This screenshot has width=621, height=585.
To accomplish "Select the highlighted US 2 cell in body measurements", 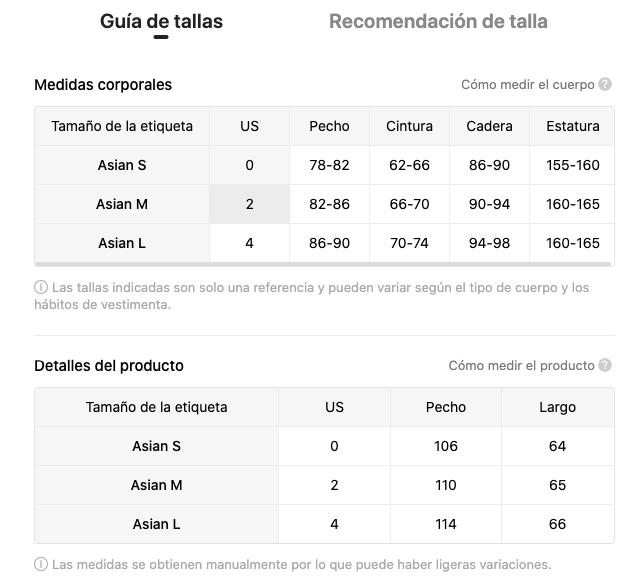I will coord(249,204).
